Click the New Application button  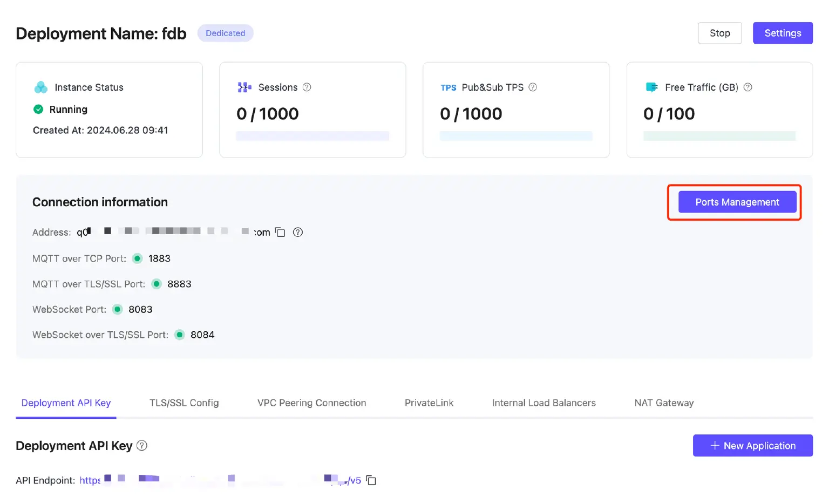[752, 446]
